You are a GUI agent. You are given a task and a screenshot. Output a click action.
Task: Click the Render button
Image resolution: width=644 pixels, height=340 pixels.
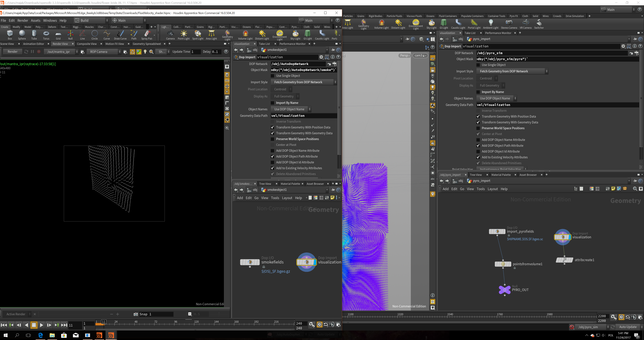pyautogui.click(x=13, y=52)
